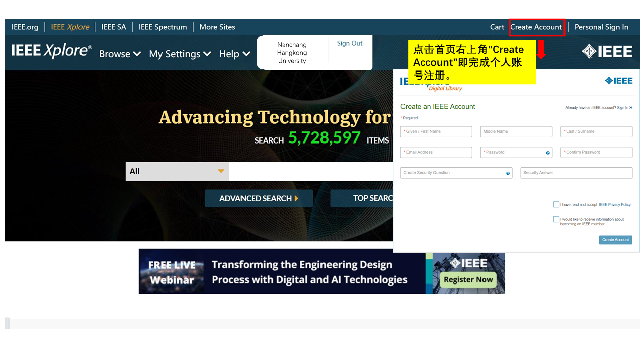Image resolution: width=644 pixels, height=355 pixels.
Task: Click the IEEE logo at header right
Action: pos(607,51)
